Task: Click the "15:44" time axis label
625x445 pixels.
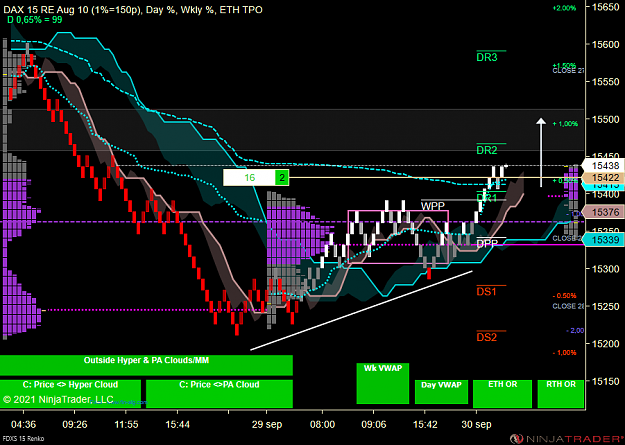Action: (x=177, y=425)
